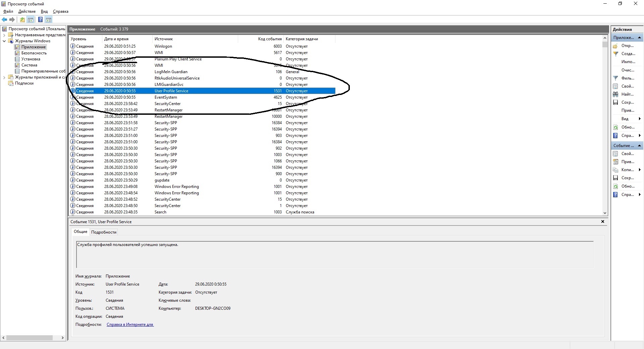Viewport: 644px width, 349px height.
Task: Sort by the Уровень column header
Action: (x=85, y=39)
